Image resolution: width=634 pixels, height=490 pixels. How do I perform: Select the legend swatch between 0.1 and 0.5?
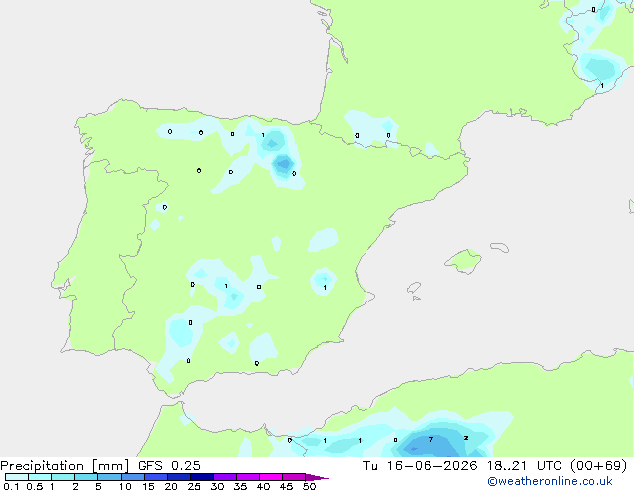[17, 477]
